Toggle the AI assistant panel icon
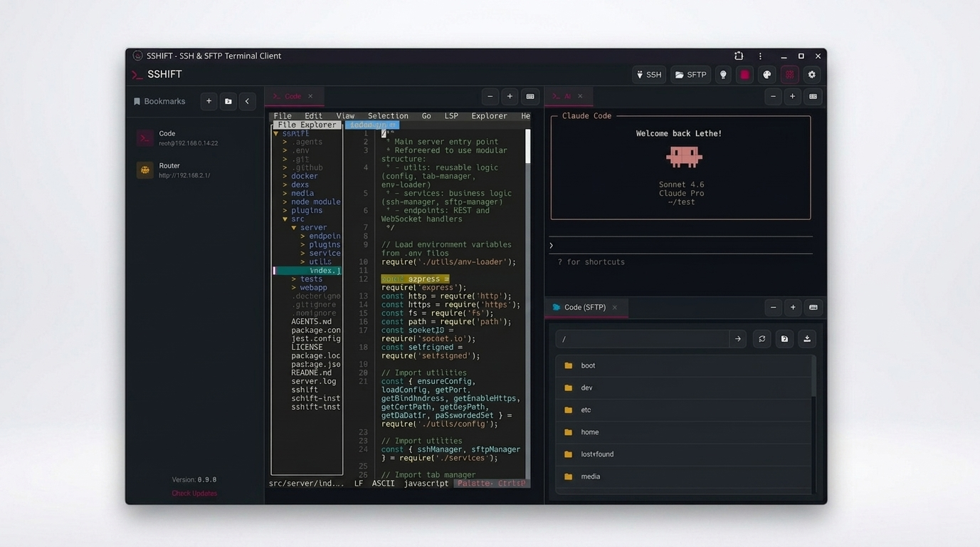 [x=789, y=74]
